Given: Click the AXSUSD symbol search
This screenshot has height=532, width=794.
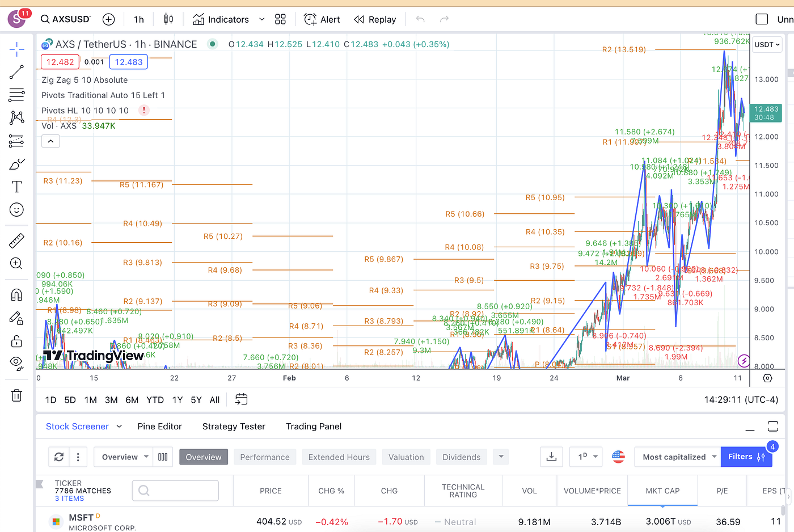Looking at the screenshot, I should (x=65, y=19).
